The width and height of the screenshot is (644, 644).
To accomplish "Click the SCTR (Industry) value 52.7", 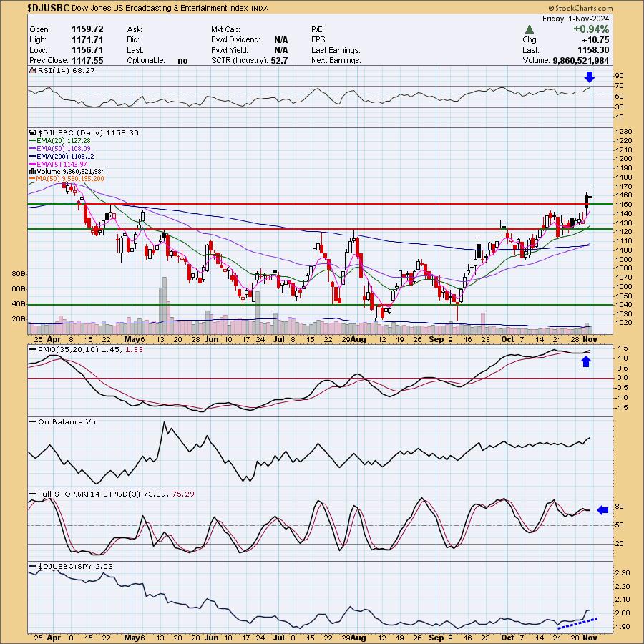I will pyautogui.click(x=279, y=60).
